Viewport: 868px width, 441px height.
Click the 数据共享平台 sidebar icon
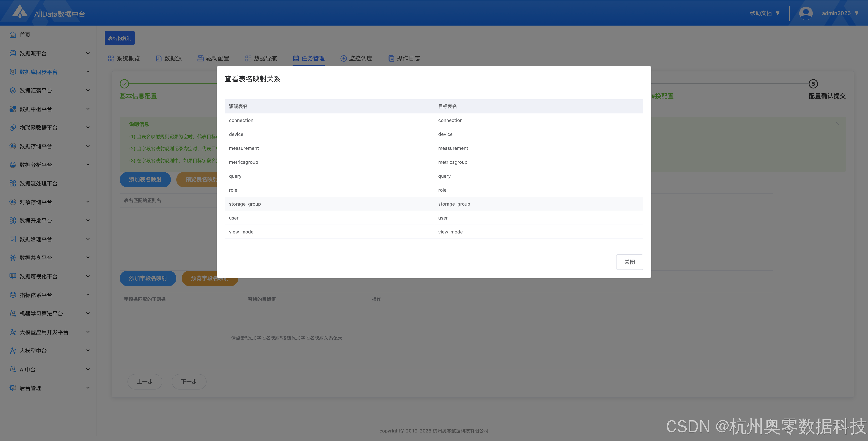13,257
